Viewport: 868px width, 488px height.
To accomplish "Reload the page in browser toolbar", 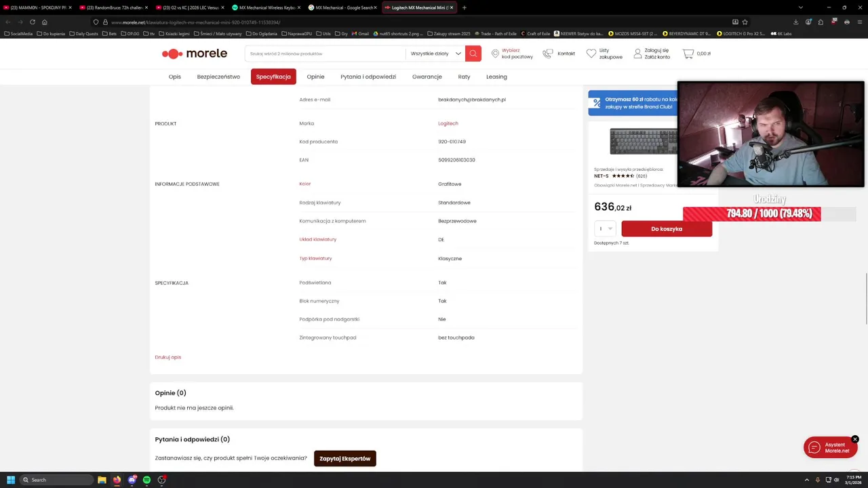I will point(32,22).
